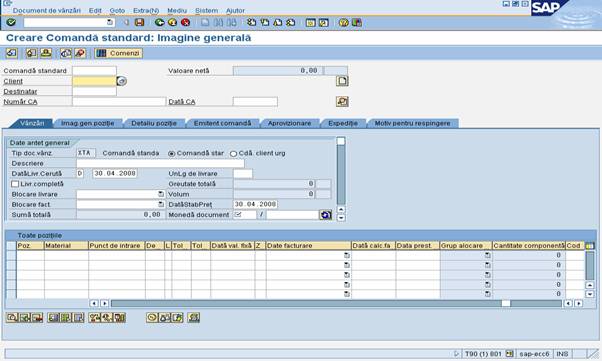Viewport: 602px width, 361px height.
Task: Open the Extra(N) menu
Action: [146, 10]
